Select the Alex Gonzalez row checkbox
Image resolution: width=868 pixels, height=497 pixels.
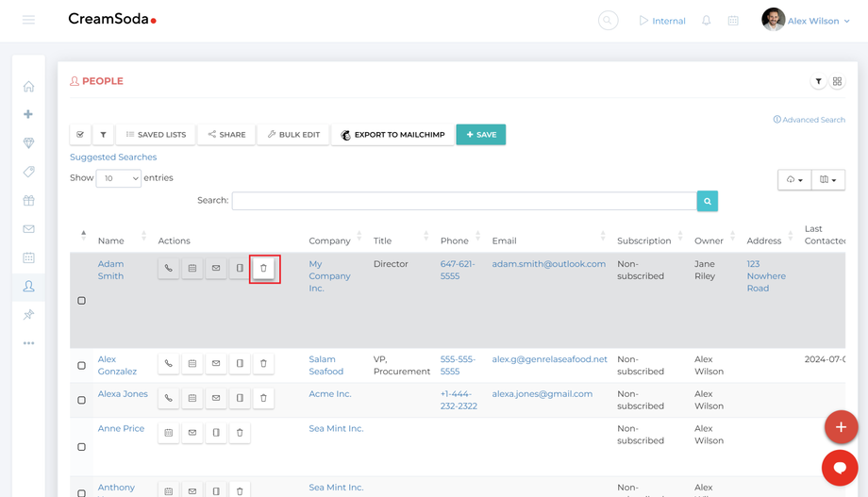(x=81, y=365)
